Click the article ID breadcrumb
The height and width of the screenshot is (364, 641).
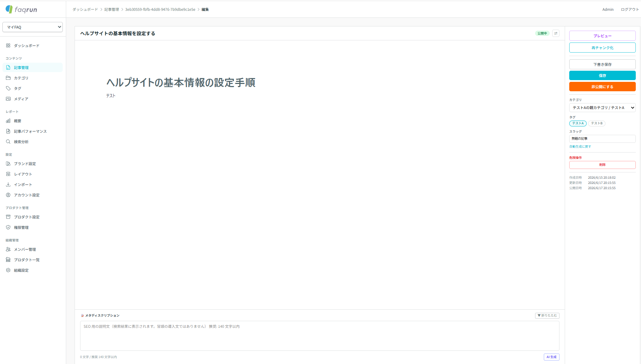coord(160,9)
